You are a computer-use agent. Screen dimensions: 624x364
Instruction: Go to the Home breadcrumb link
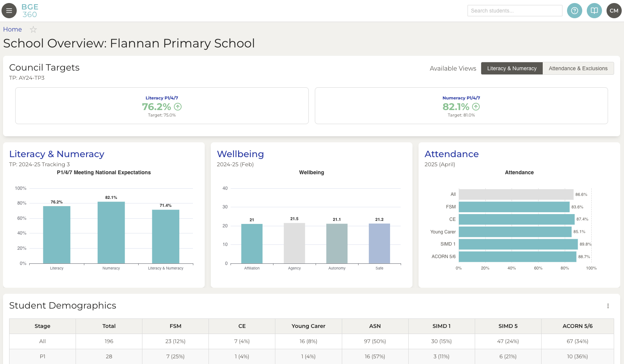pos(13,29)
